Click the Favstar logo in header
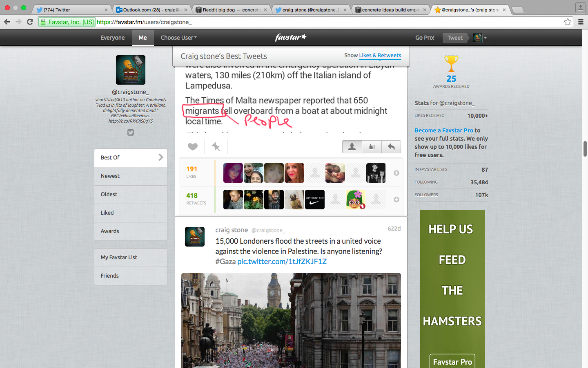Viewport: 588px width, 368px height. [291, 37]
